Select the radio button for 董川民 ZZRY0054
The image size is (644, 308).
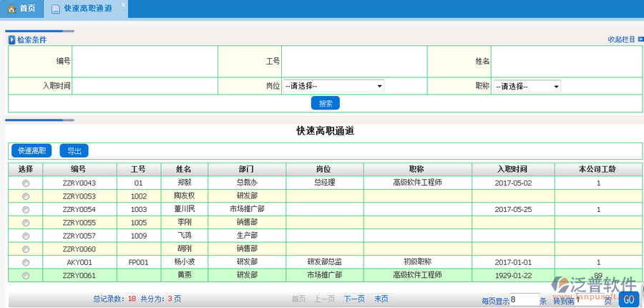click(x=26, y=209)
